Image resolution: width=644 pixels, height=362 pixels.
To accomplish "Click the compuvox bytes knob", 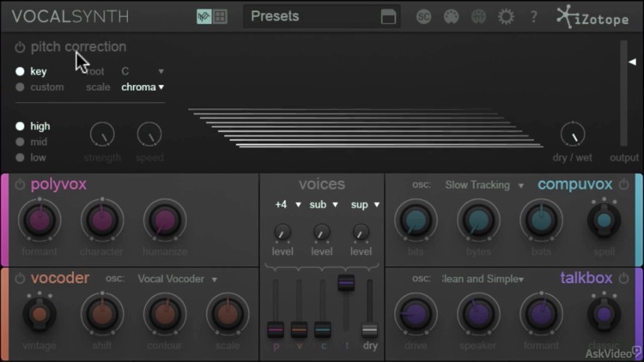I will click(478, 220).
